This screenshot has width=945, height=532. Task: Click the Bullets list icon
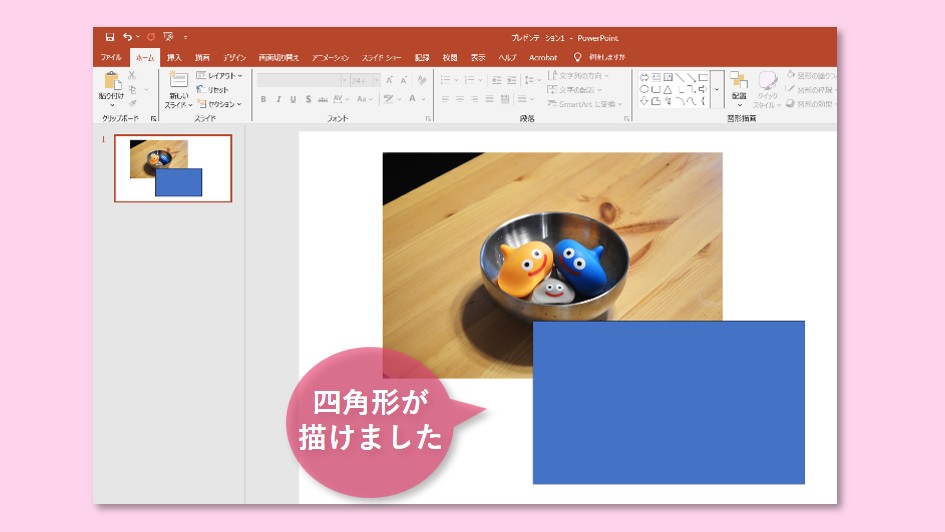(445, 80)
